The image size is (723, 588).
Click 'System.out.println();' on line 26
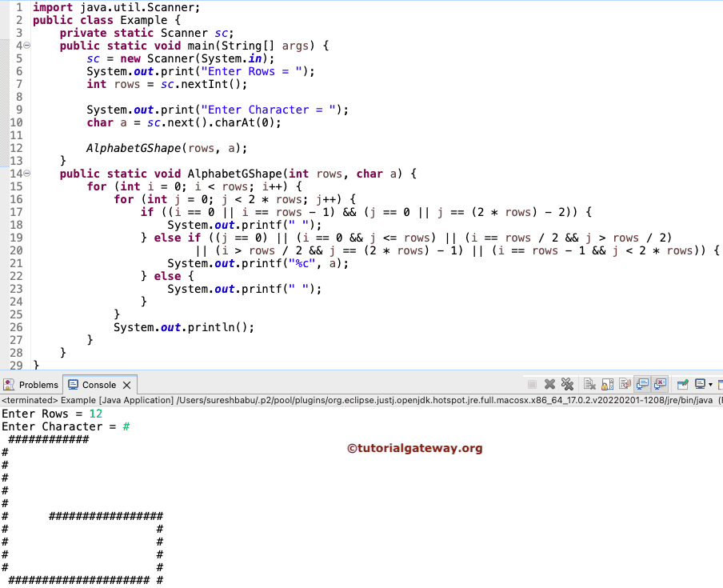pos(184,327)
